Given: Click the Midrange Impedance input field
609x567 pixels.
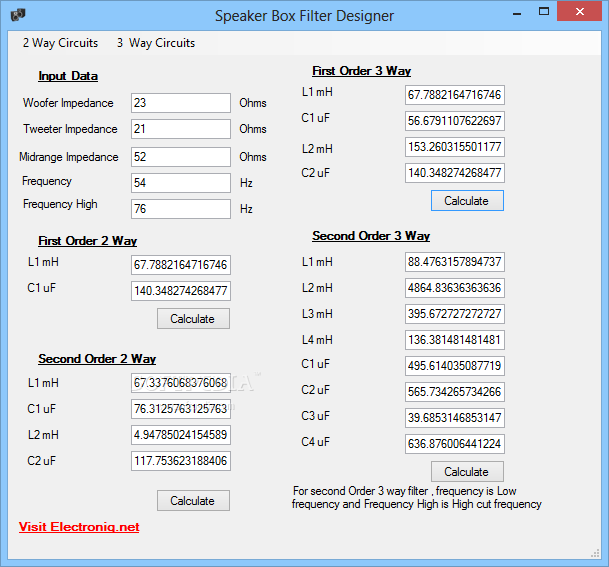Looking at the screenshot, I should [x=181, y=157].
